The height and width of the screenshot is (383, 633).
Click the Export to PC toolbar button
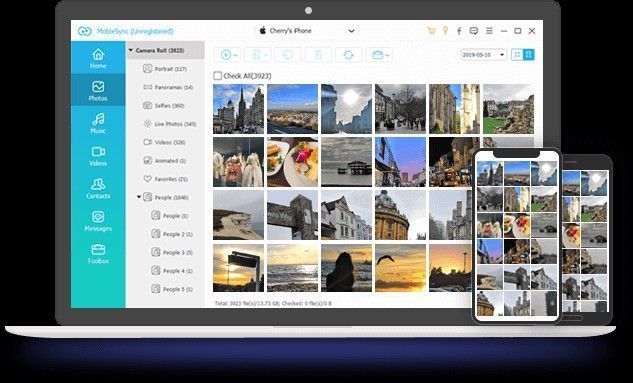[x=287, y=55]
